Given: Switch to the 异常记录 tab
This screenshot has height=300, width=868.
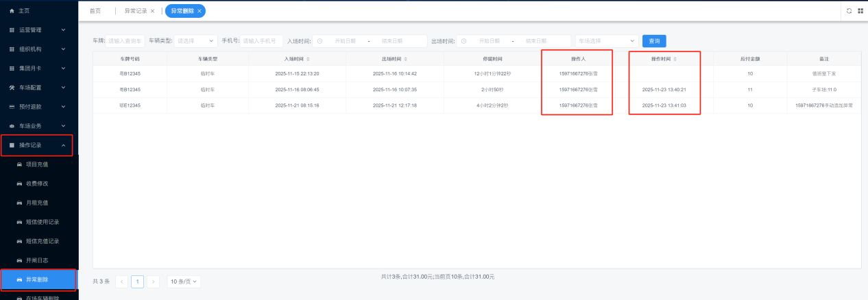Looking at the screenshot, I should [x=134, y=11].
